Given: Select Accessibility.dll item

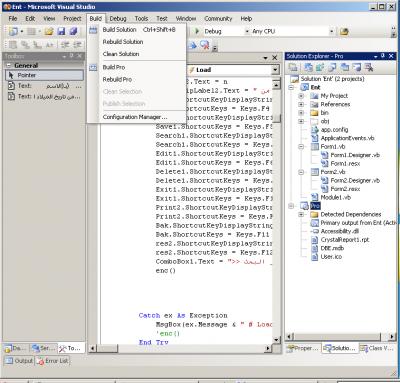Looking at the screenshot, I should point(339,231).
